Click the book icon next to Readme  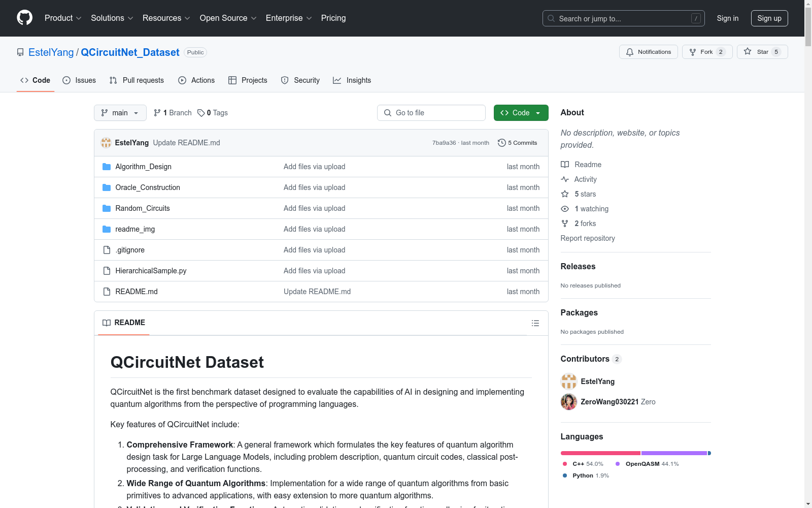[x=565, y=165]
